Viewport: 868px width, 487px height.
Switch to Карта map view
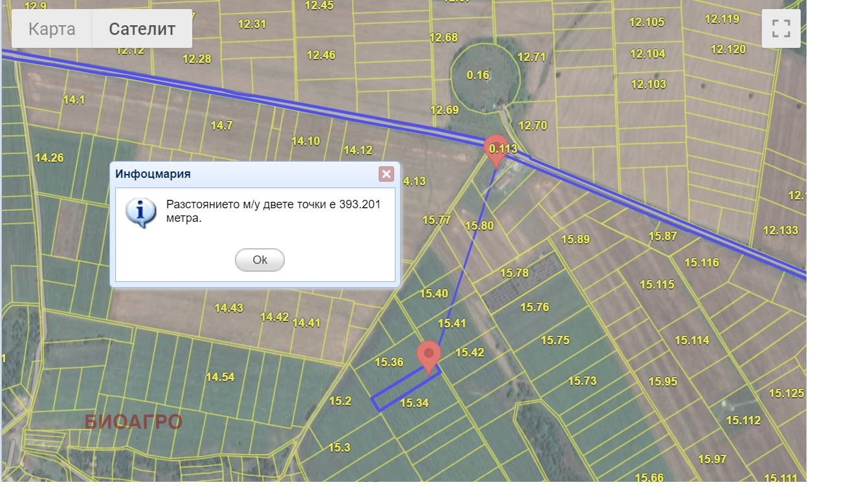[52, 29]
